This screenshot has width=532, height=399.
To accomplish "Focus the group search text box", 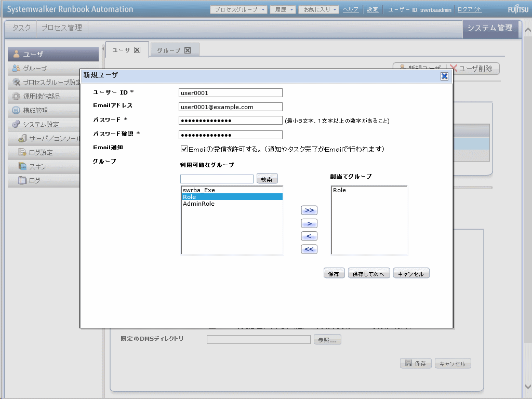I will [217, 179].
